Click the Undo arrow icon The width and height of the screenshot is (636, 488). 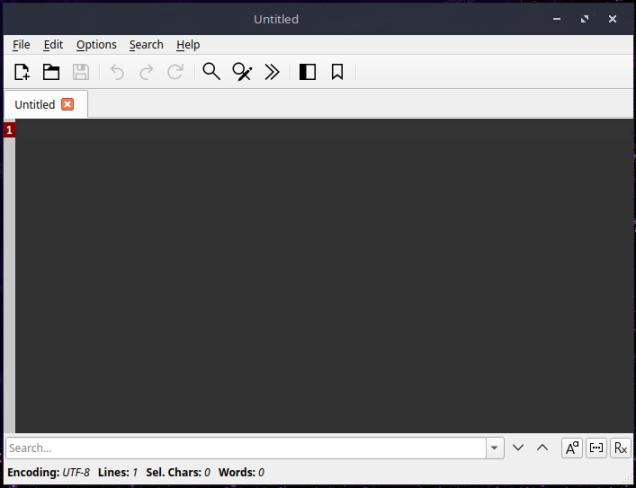point(117,72)
